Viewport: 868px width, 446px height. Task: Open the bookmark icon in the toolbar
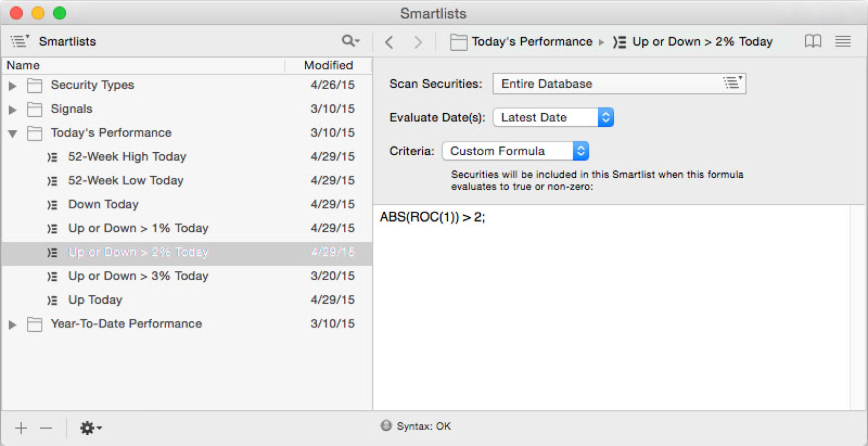(813, 41)
